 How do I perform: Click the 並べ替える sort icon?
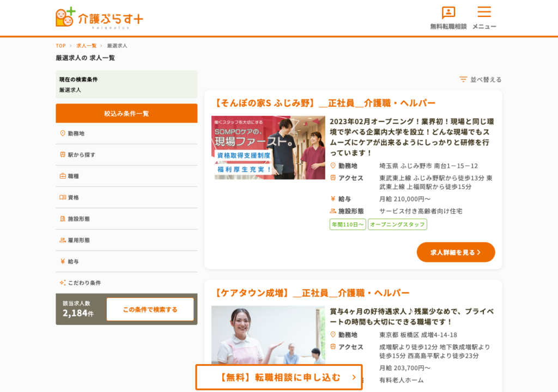(x=463, y=79)
